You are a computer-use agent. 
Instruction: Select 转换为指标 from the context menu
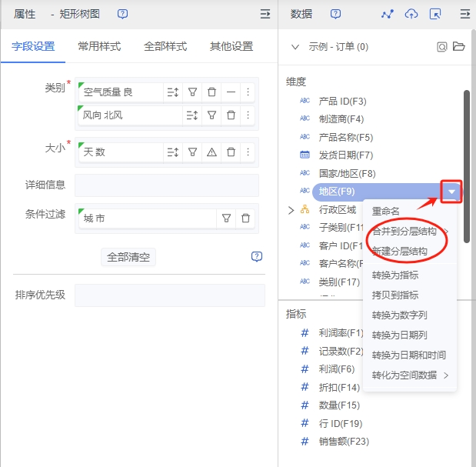395,275
